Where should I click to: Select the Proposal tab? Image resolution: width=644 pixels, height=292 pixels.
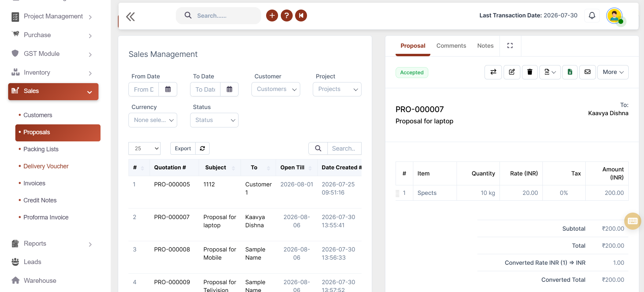(413, 46)
